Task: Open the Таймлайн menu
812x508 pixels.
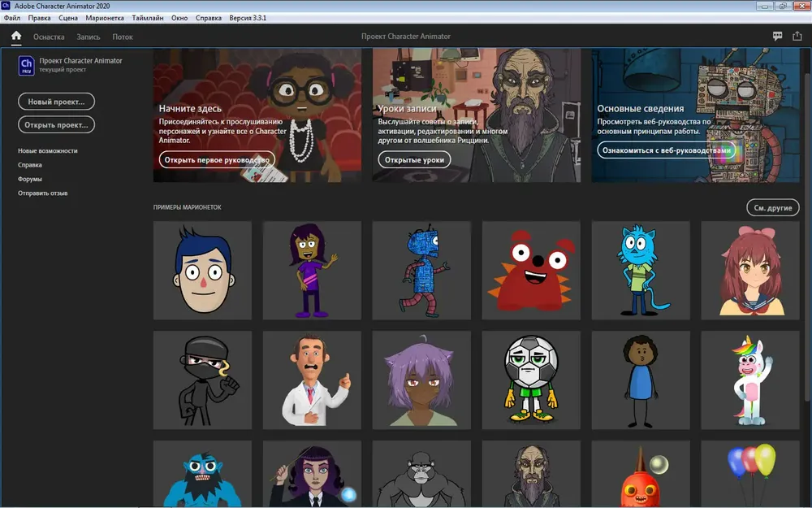Action: point(148,18)
